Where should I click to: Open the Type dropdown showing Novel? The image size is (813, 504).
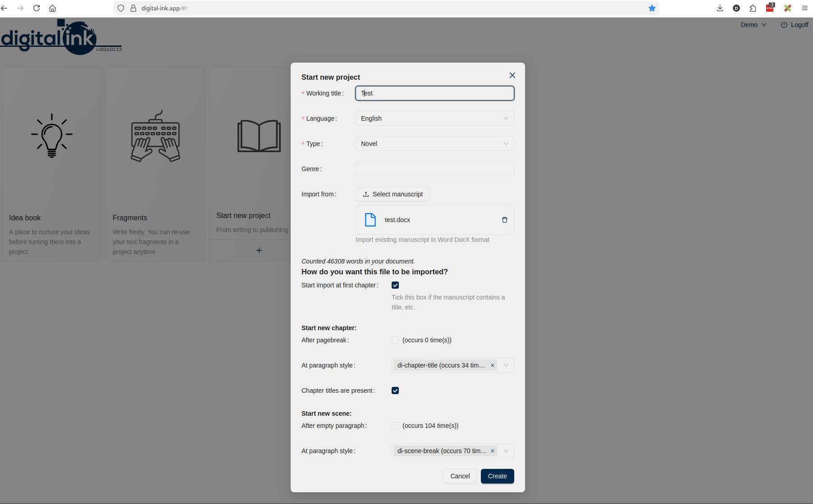click(434, 143)
